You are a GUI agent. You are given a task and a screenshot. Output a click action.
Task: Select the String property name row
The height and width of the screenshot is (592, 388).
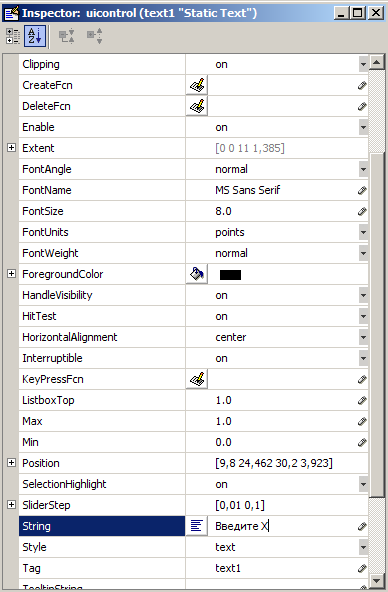[102, 526]
